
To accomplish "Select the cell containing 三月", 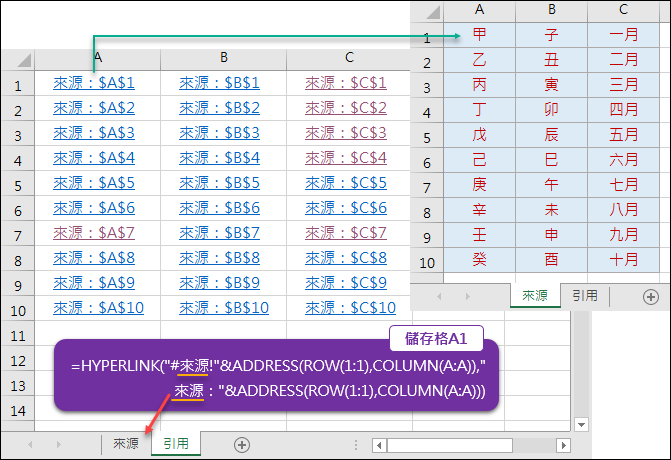I will (x=623, y=85).
